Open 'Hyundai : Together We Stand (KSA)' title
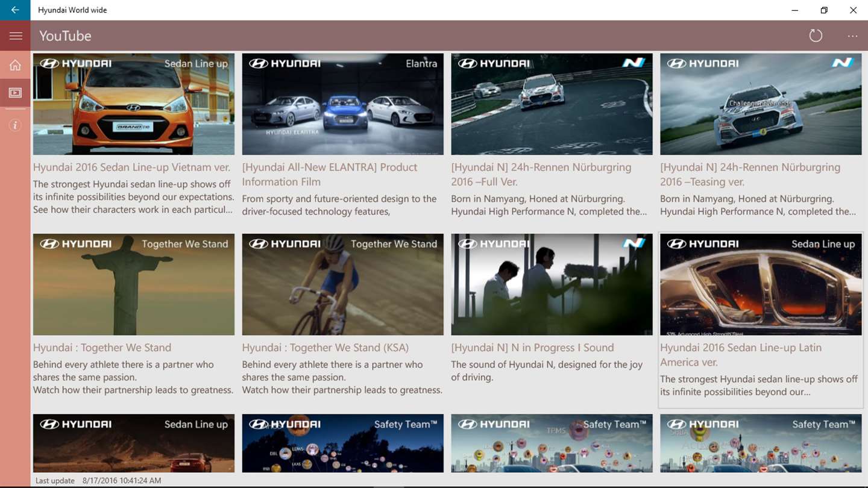 (x=325, y=348)
